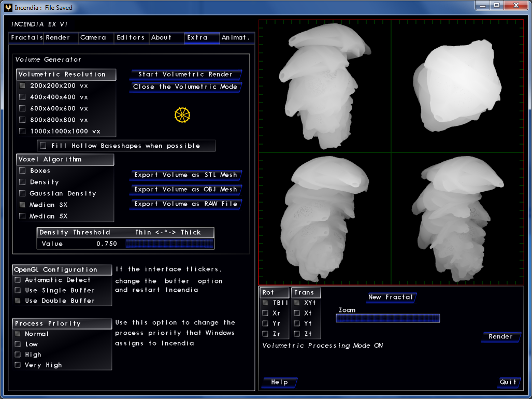Select 400x400x400 vx resolution
This screenshot has height=399, width=532.
coord(22,97)
